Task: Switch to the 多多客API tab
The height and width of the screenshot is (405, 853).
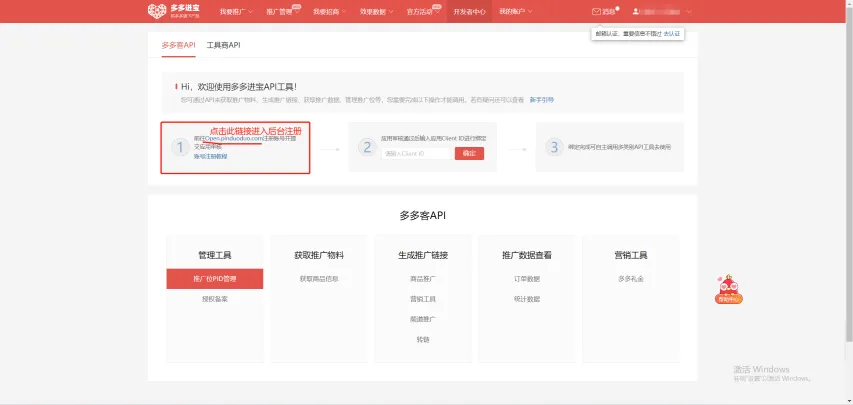Action: pos(178,45)
